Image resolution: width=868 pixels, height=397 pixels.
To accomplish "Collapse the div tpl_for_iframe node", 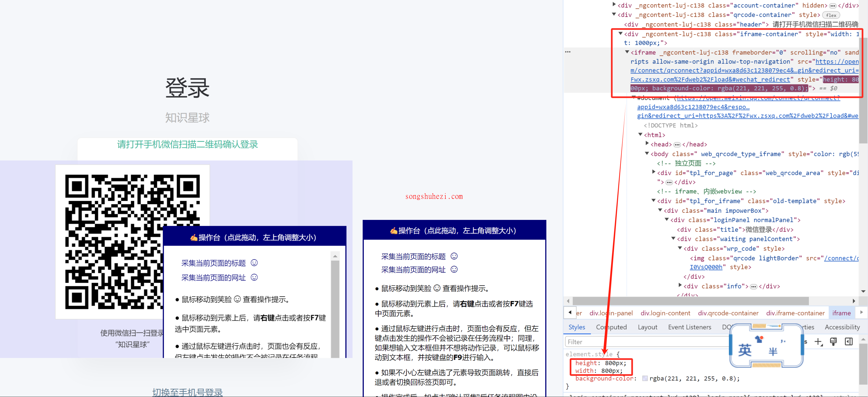I will 654,200.
